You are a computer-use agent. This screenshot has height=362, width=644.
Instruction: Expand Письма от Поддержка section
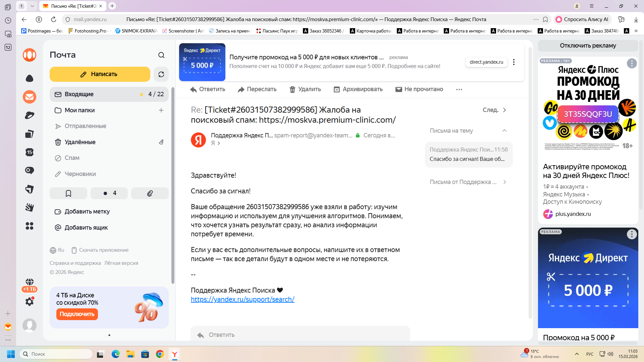pyautogui.click(x=504, y=182)
